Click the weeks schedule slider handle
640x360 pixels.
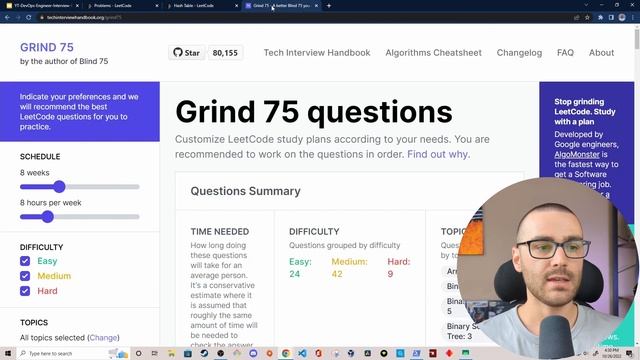pyautogui.click(x=59, y=187)
